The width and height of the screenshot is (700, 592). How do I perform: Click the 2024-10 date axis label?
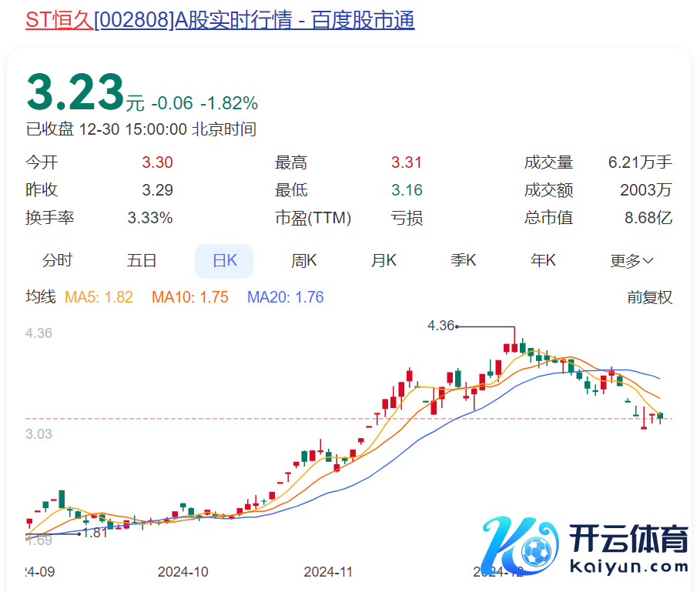pyautogui.click(x=183, y=572)
